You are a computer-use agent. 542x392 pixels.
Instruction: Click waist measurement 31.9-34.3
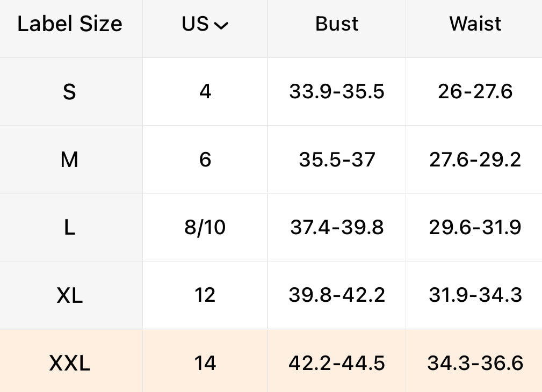click(x=475, y=295)
